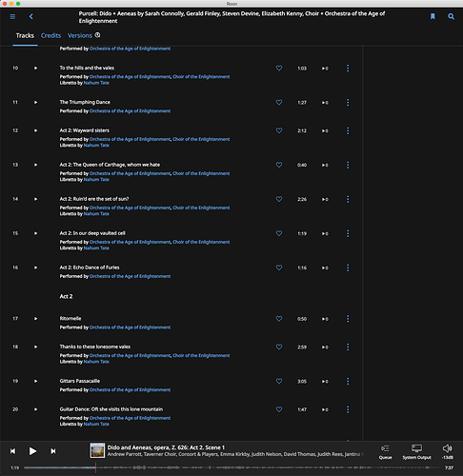463x476 pixels.
Task: Click the Versions search badge icon
Action: coord(97,35)
